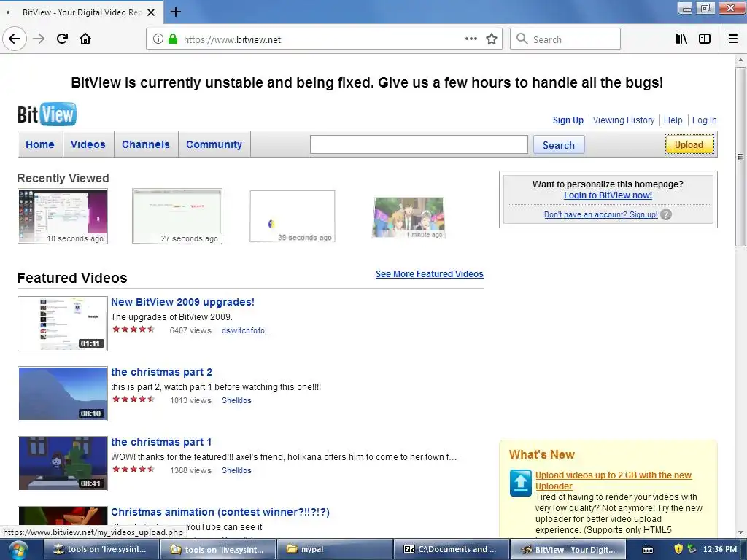Image resolution: width=747 pixels, height=560 pixels.
Task: Open recently viewed video from 10 seconds ago
Action: (63, 216)
